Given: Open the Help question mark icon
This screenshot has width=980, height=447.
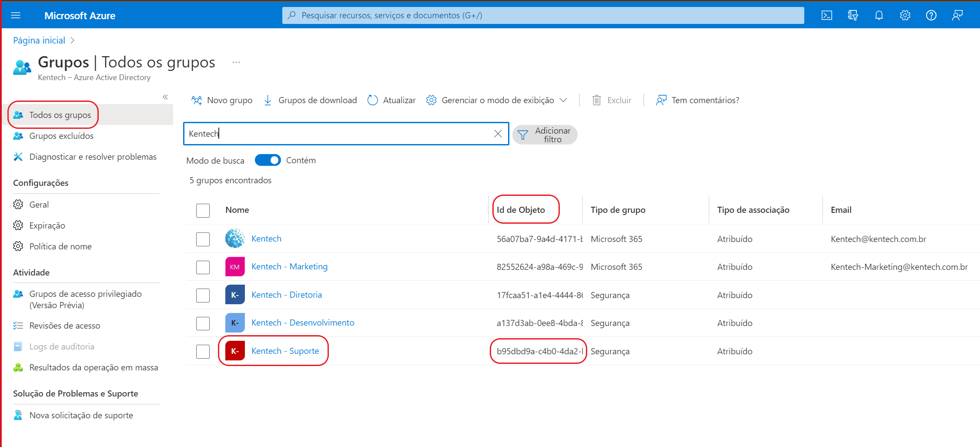Looking at the screenshot, I should tap(931, 16).
